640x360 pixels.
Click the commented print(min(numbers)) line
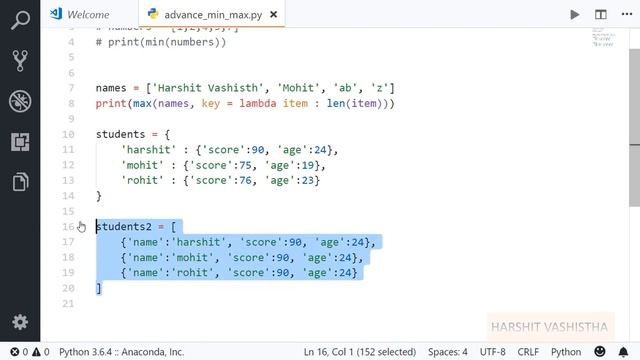tap(161, 42)
